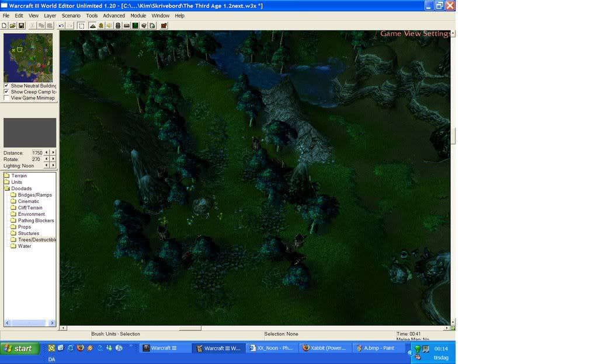Open the Terrain Editor module icon

pyautogui.click(x=92, y=26)
